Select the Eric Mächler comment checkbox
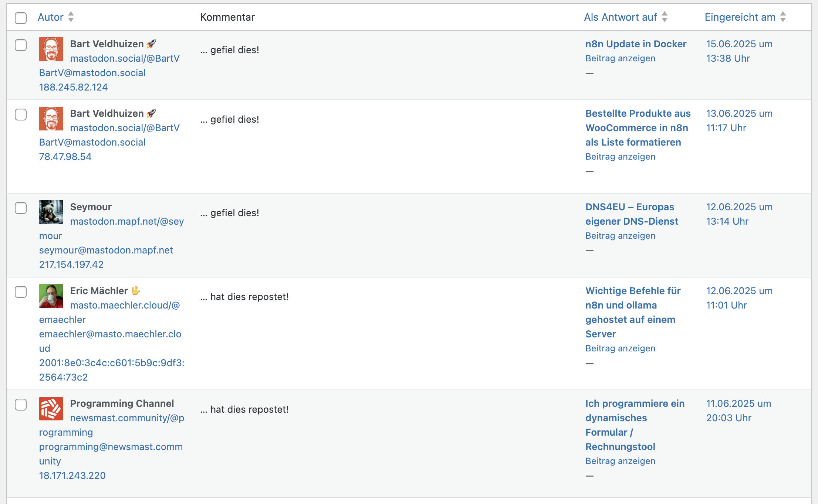The height and width of the screenshot is (504, 818). pos(21,292)
